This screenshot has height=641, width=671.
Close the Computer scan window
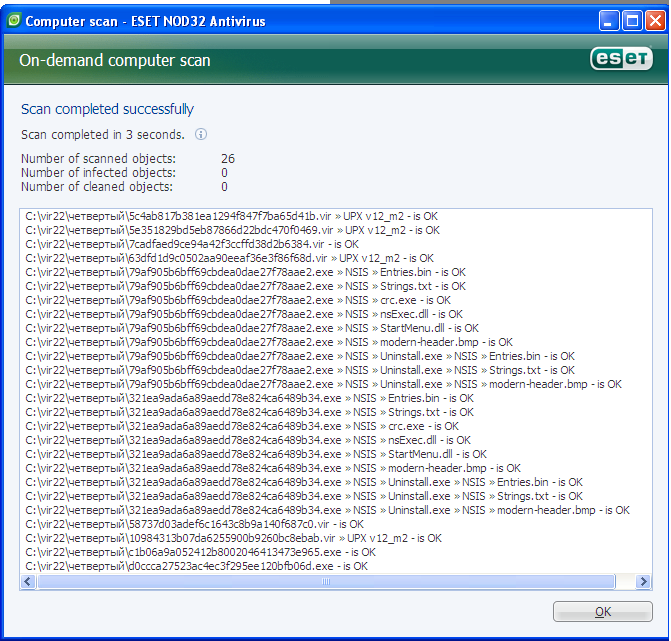pyautogui.click(x=655, y=21)
